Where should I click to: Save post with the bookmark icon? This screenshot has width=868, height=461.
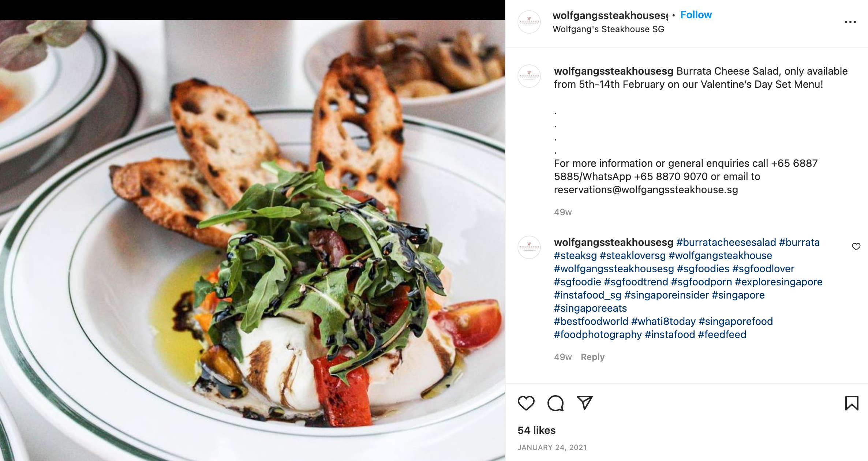click(x=852, y=403)
